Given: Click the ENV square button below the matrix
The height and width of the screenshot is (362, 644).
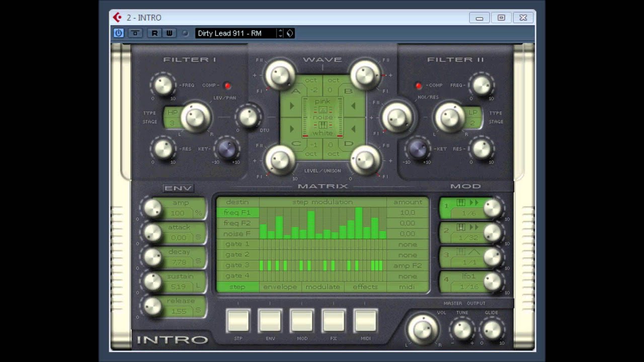Looking at the screenshot, I should point(270,321).
